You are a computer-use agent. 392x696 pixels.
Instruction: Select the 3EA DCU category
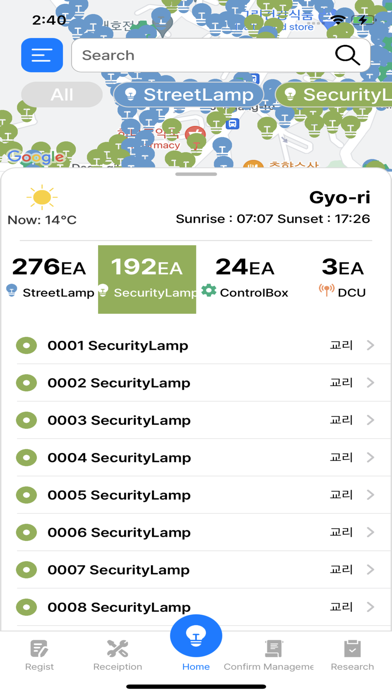pos(342,279)
